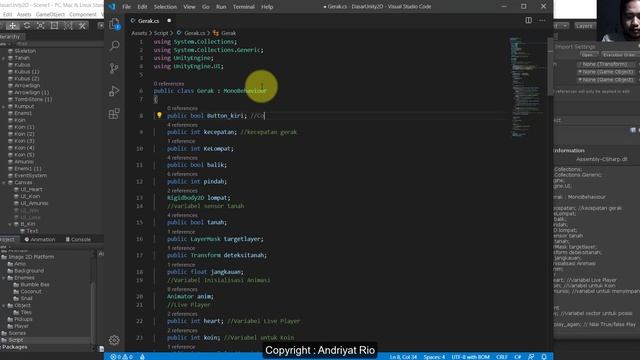The image size is (640, 360).
Task: Open the VS Code Search view
Action: [x=114, y=45]
